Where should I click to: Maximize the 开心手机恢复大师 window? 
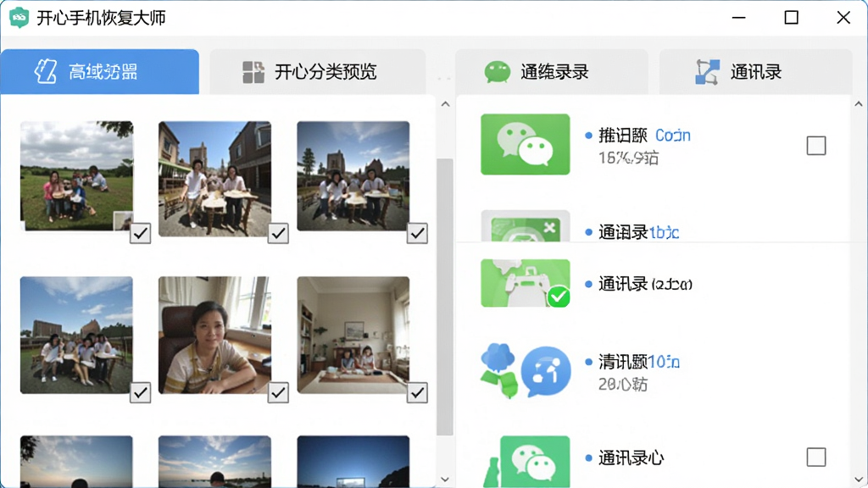(792, 18)
